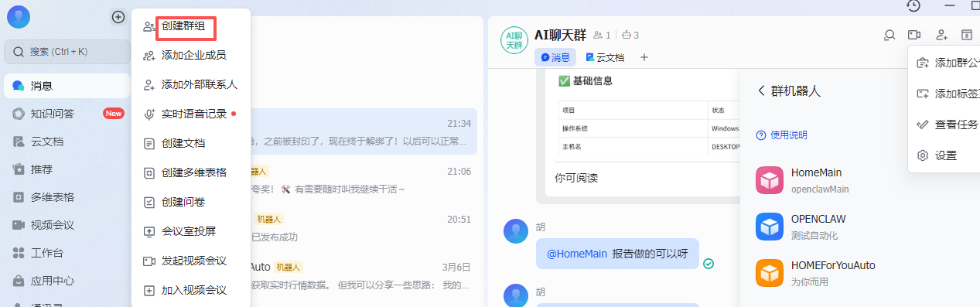Viewport: 980px width, 307px height.
Task: Open 知识问答 in the sidebar
Action: click(x=67, y=114)
